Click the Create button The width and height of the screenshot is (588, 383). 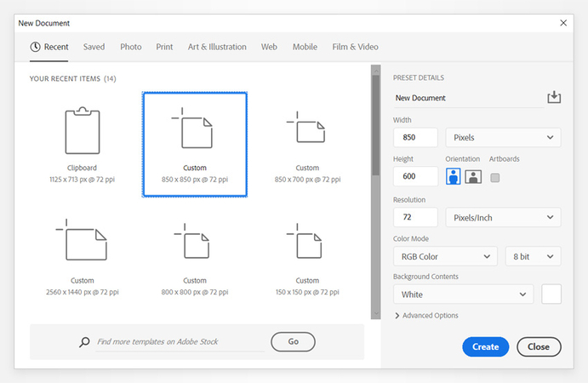[x=485, y=346]
